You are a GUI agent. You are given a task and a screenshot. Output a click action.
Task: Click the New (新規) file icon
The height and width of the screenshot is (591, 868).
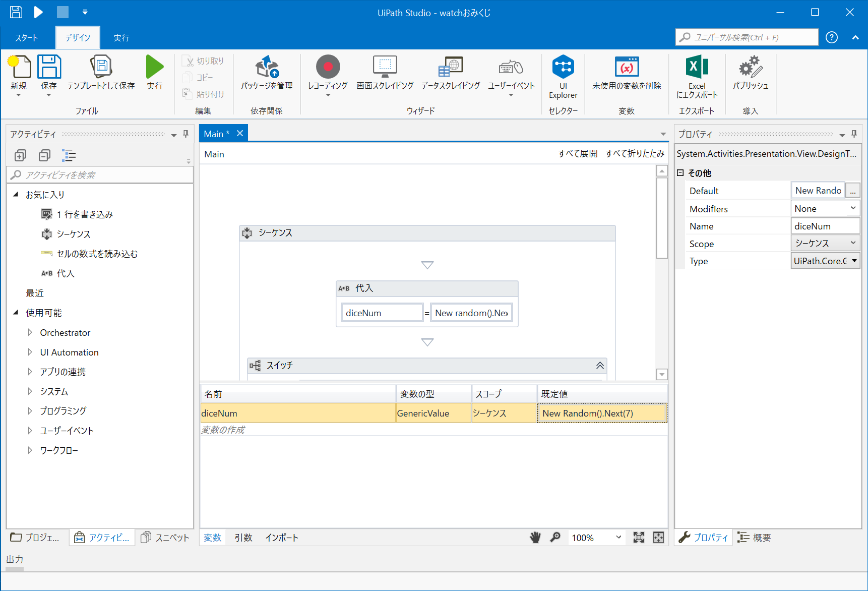pos(19,67)
